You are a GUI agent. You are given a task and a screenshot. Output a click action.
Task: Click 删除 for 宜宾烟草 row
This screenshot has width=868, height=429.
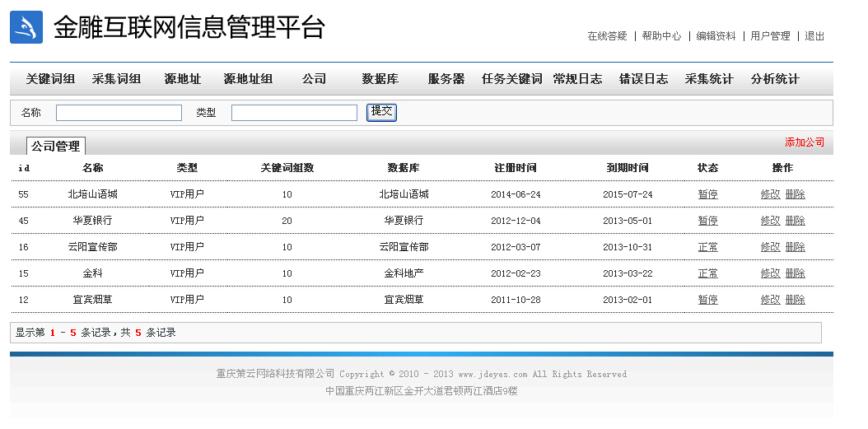point(796,300)
